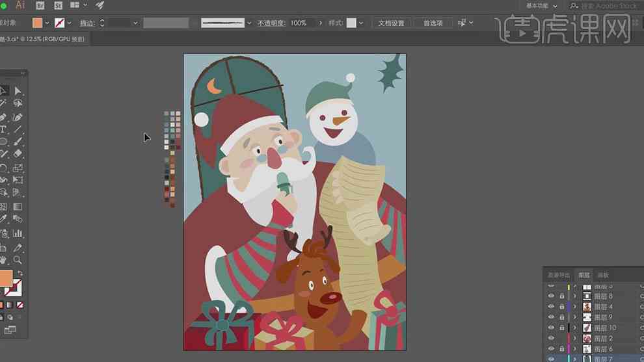Viewport: 644px width, 362px height.
Task: Toggle visibility of 图层 9
Action: 551,317
